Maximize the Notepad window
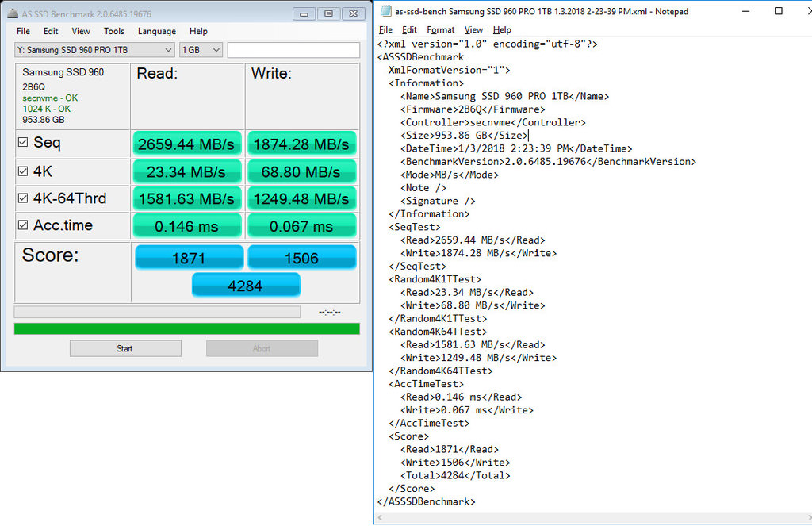Image resolution: width=812 pixels, height=526 pixels. 779,11
